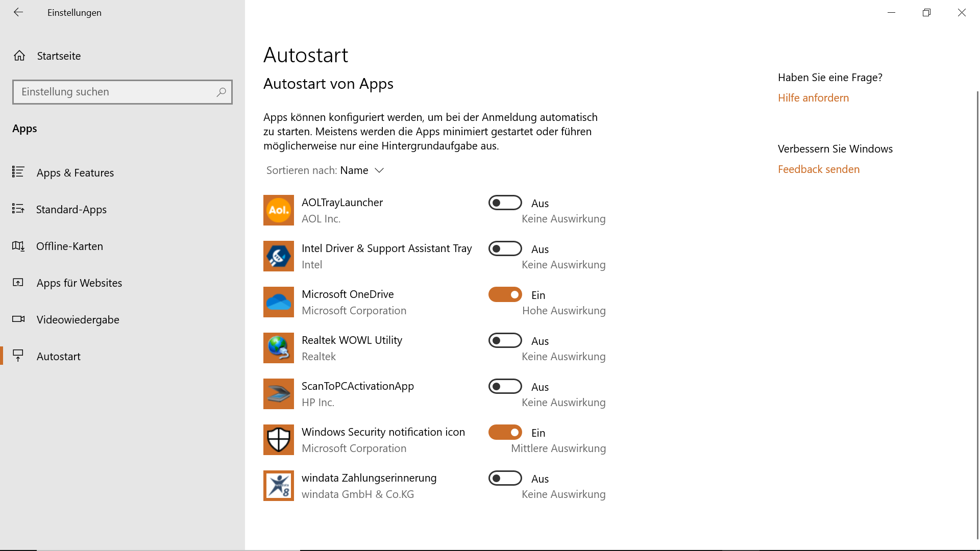Click the AOL app icon
Image resolution: width=980 pixels, height=551 pixels.
point(279,210)
